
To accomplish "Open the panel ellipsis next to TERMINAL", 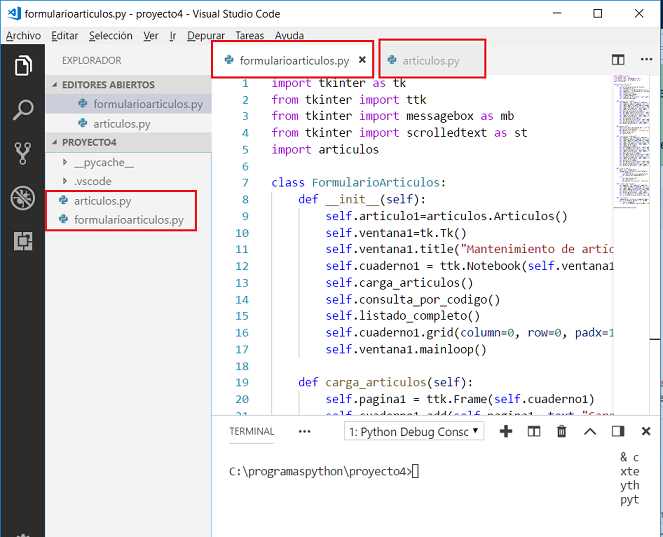I will click(x=304, y=432).
